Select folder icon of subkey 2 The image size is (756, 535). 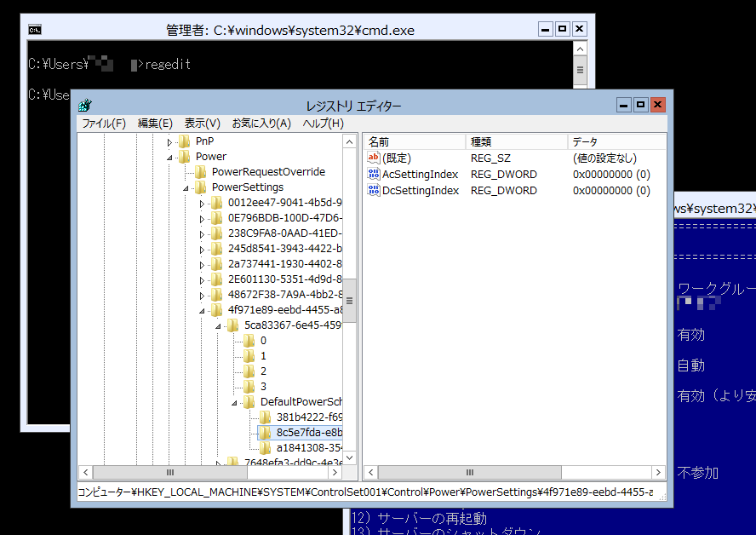(x=249, y=371)
